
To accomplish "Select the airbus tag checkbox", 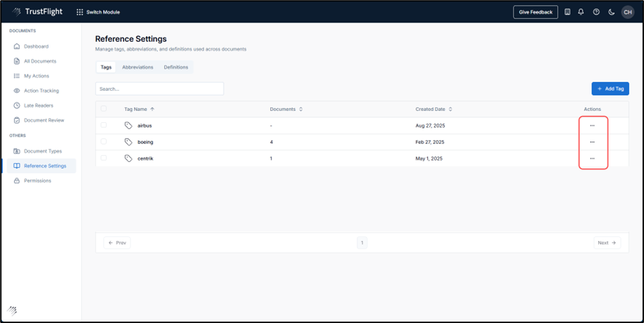I will click(x=104, y=126).
